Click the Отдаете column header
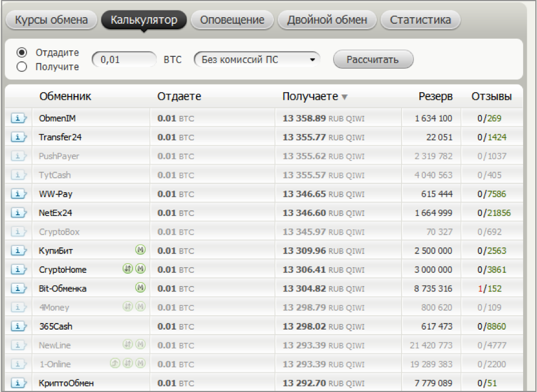The width and height of the screenshot is (537, 392). click(x=179, y=97)
